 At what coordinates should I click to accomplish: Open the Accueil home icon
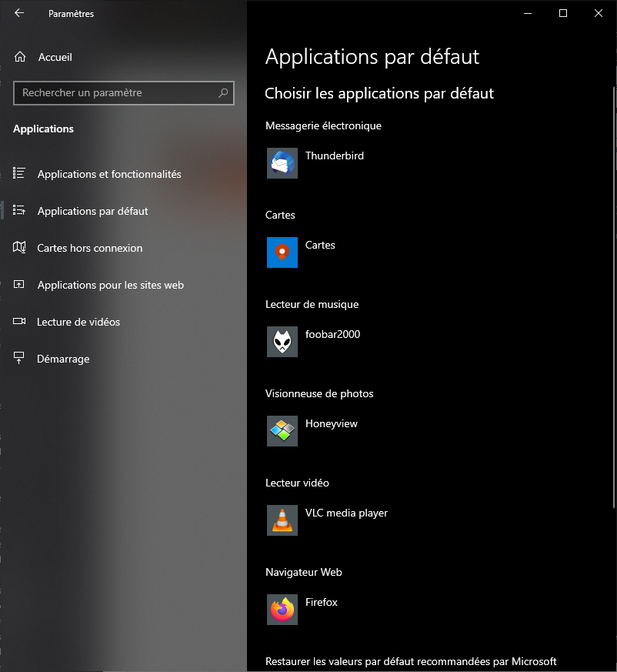pyautogui.click(x=20, y=57)
